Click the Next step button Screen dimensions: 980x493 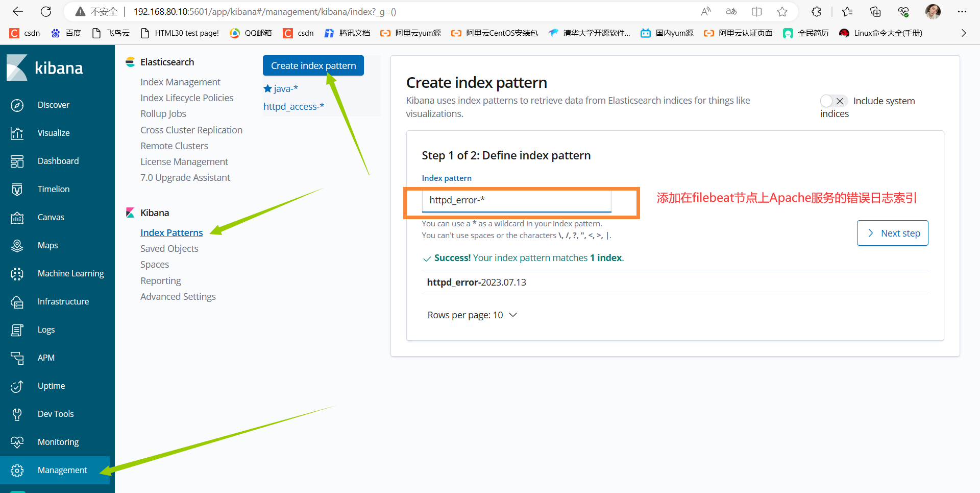(893, 233)
